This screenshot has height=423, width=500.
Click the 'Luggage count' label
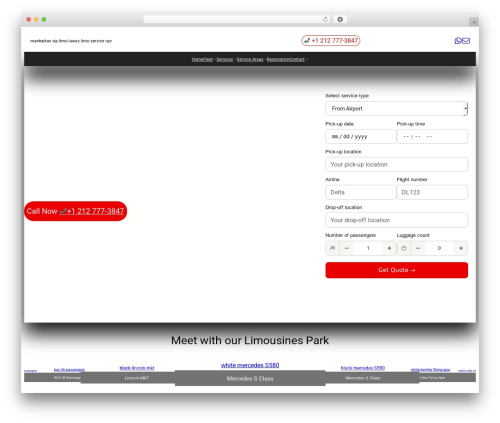click(x=413, y=235)
